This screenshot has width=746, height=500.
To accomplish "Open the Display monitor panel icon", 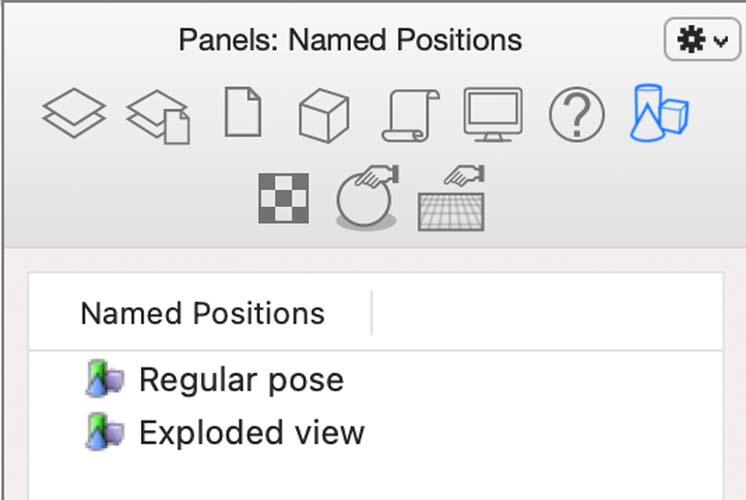I will pos(493,115).
